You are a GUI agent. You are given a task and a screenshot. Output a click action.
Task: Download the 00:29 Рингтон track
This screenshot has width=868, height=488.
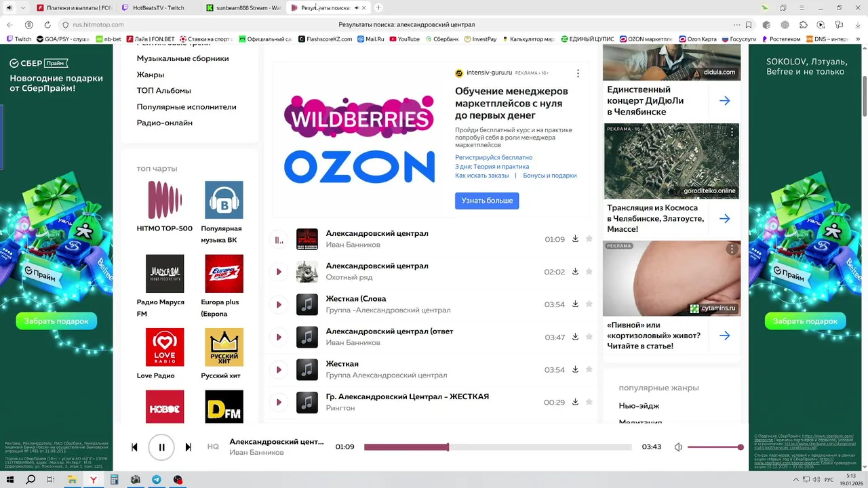[575, 401]
